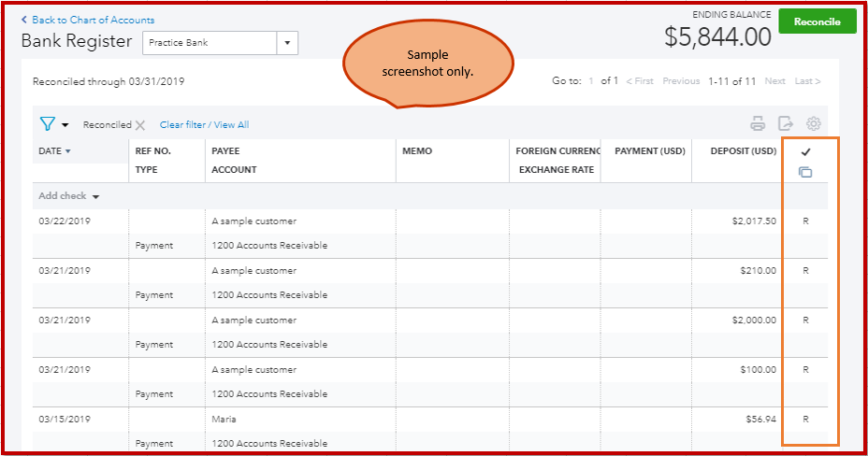Click the First page link
The image size is (868, 456).
pos(640,80)
